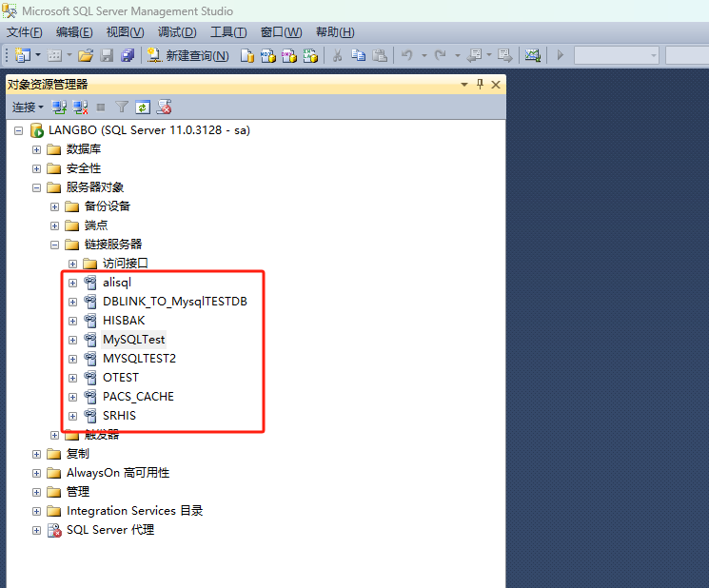Click the Filter funnel icon
This screenshot has height=588, width=709.
(122, 108)
